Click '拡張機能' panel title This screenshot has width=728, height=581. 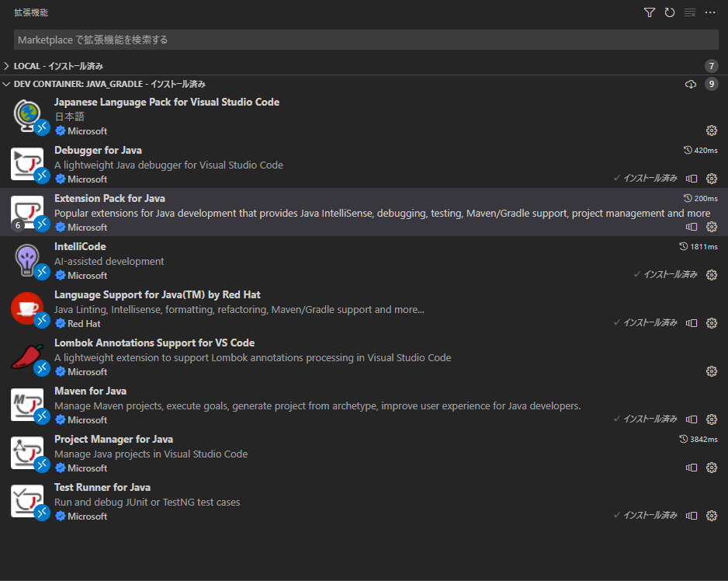tap(31, 12)
